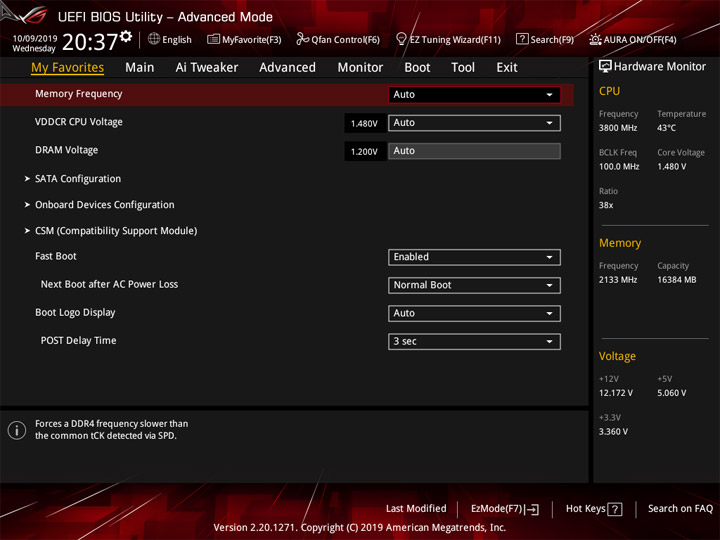The image size is (720, 540).
Task: Click the Memory Frequency label
Action: 79,94
